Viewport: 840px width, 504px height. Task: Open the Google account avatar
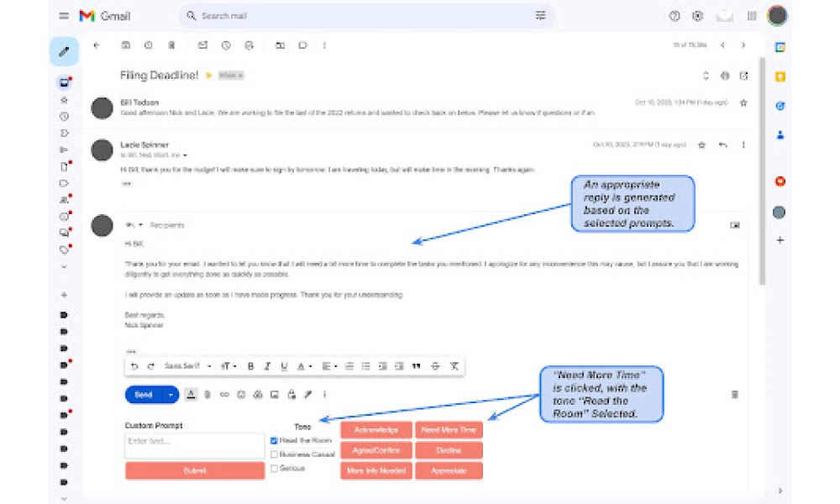[x=777, y=16]
